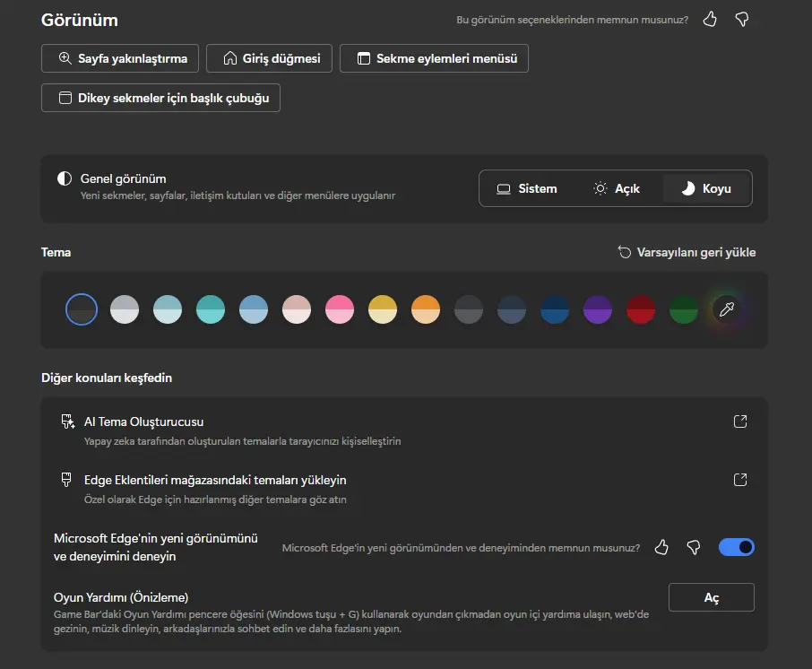Click the Görünüm page heading
The image size is (812, 669).
[x=79, y=20]
